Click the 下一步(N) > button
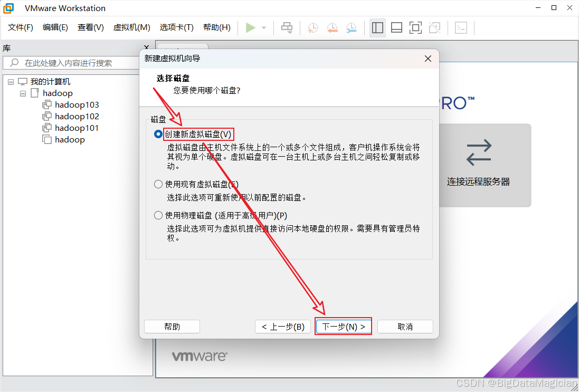The width and height of the screenshot is (579, 392). click(x=344, y=327)
